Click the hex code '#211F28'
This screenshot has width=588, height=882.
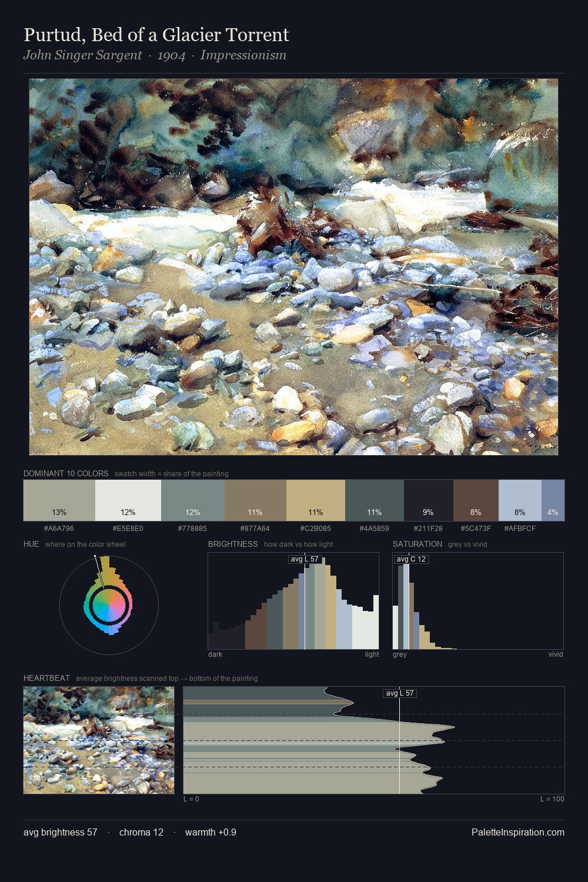(429, 529)
